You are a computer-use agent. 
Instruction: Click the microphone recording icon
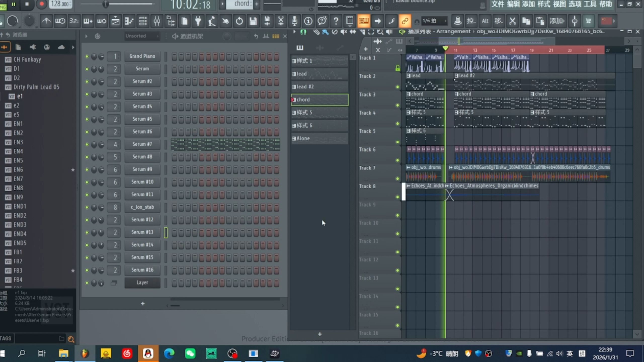(x=294, y=21)
